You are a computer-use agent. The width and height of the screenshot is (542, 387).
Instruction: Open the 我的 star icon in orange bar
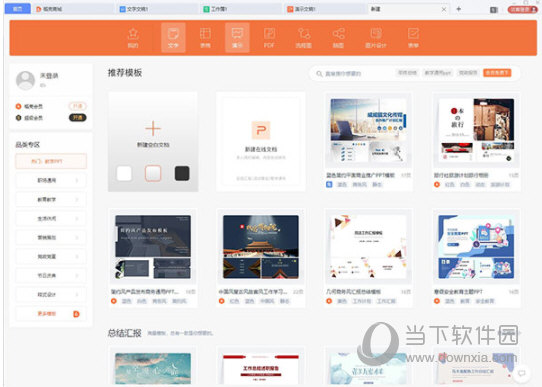click(133, 38)
